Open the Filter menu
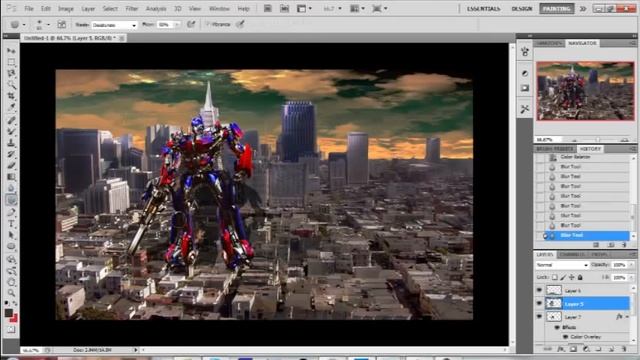The width and height of the screenshot is (640, 360). (x=131, y=8)
